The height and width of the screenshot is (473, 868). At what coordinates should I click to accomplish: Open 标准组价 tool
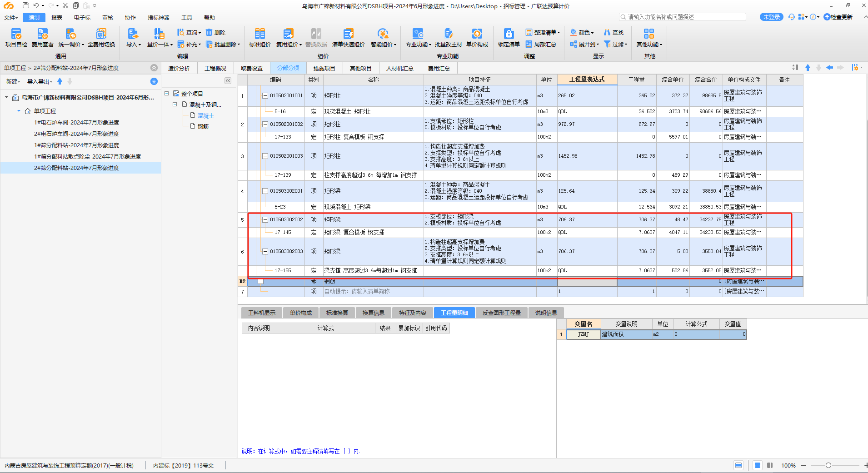pyautogui.click(x=260, y=37)
